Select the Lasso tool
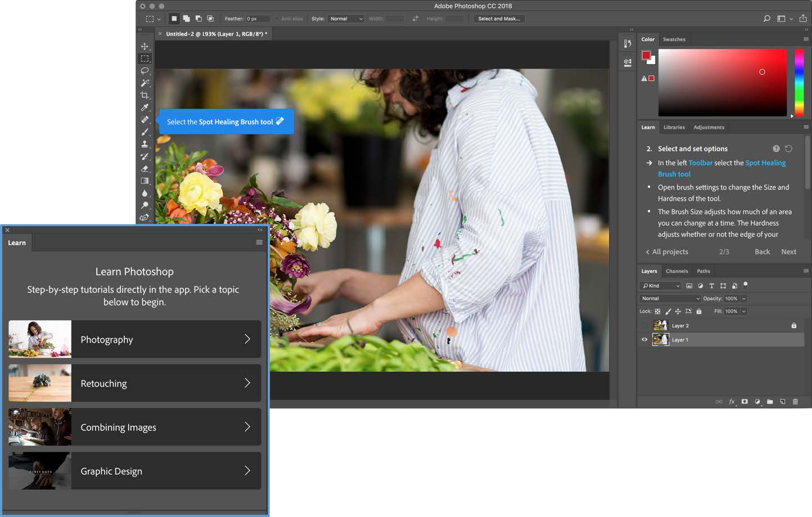Image resolution: width=812 pixels, height=517 pixels. [145, 71]
